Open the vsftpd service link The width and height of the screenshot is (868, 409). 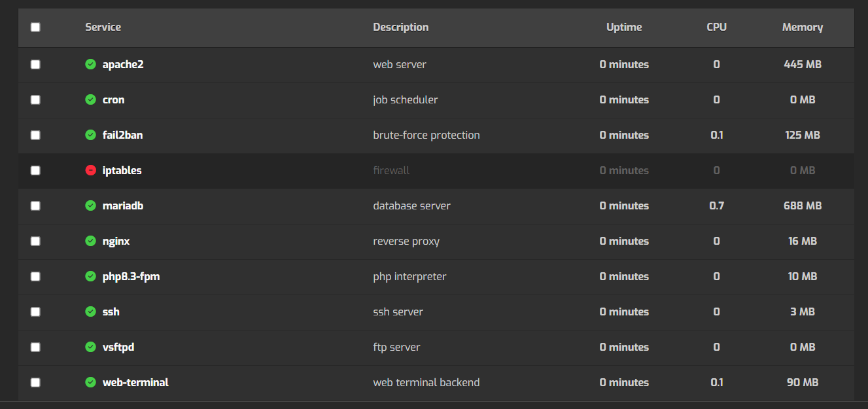click(118, 347)
